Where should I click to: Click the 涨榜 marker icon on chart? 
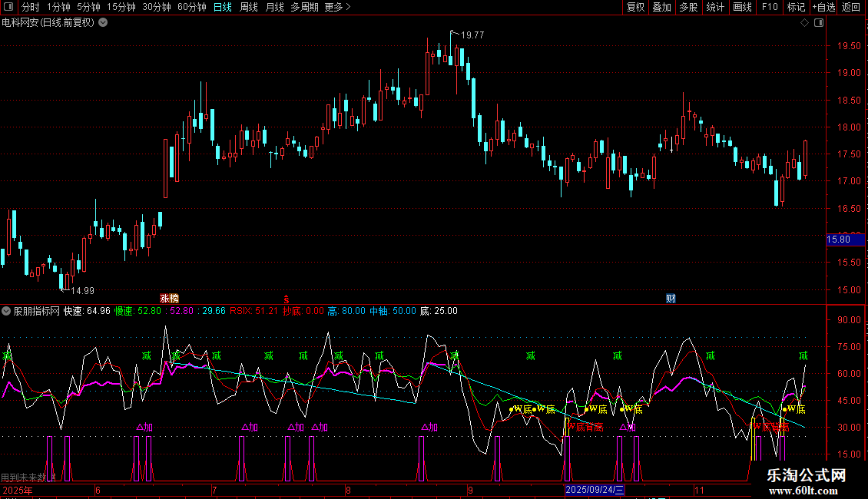coord(169,298)
